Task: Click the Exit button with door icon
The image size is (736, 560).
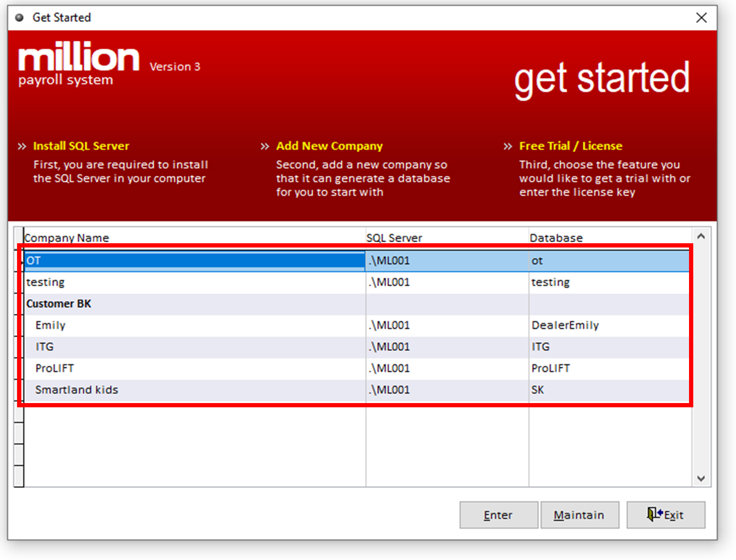Action: pos(666,514)
